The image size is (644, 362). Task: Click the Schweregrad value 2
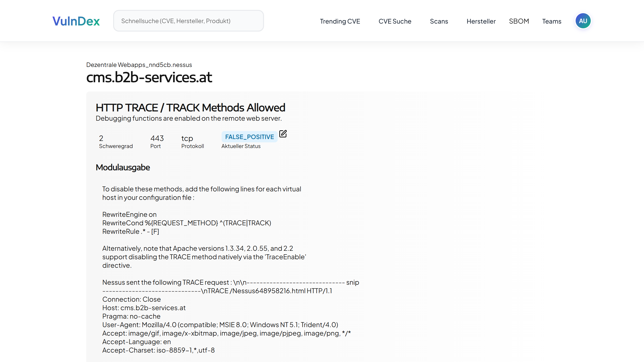pyautogui.click(x=101, y=138)
